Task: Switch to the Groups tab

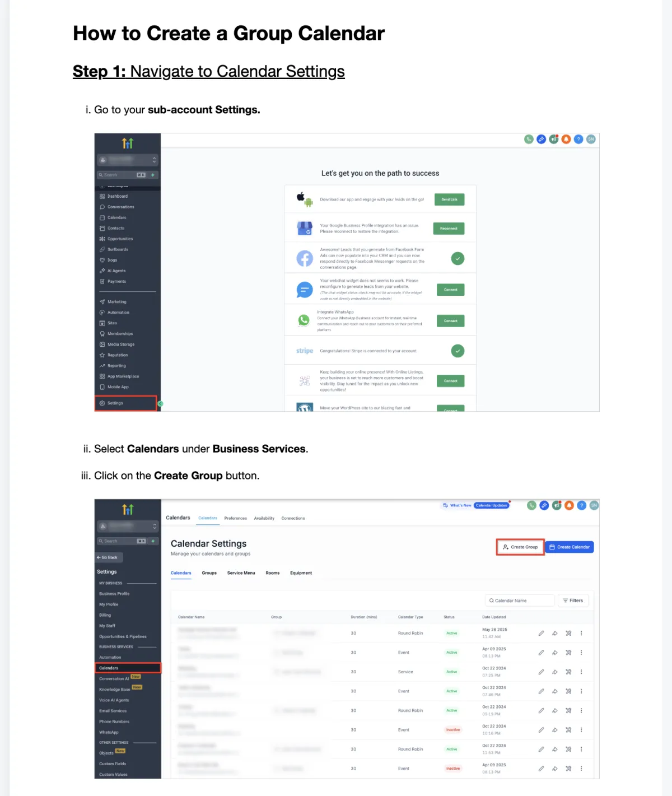Action: click(x=209, y=573)
